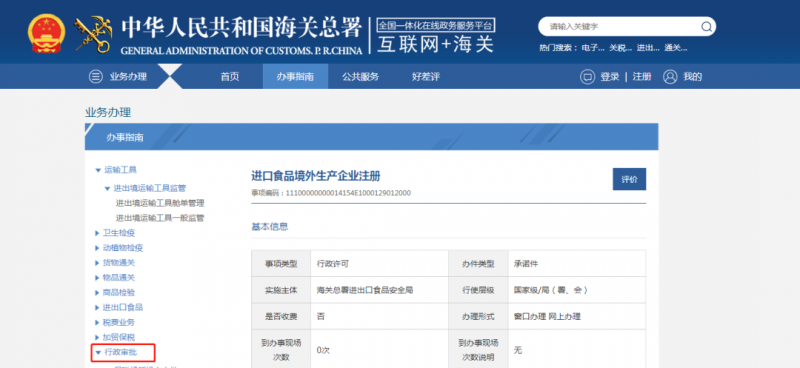Click the 实施主体 label cell
Viewport: 800px width, 368px height.
click(x=281, y=290)
